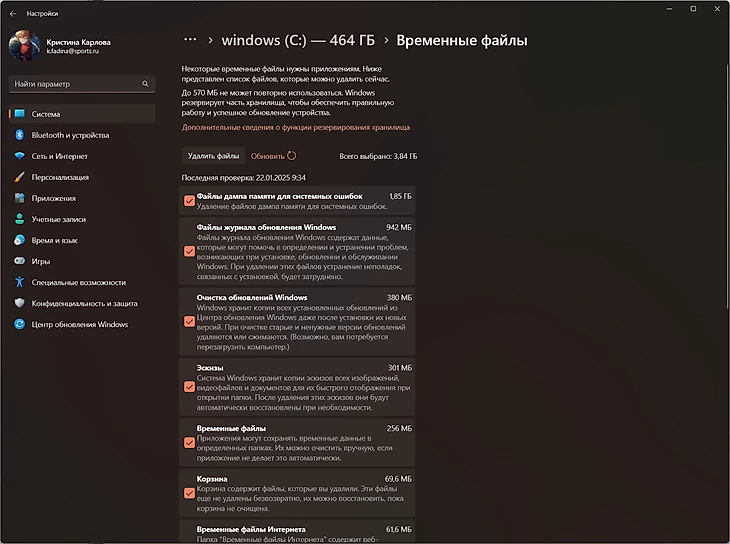Select the Персонализация brush icon
Screen dimensions: 730x544
click(x=19, y=177)
